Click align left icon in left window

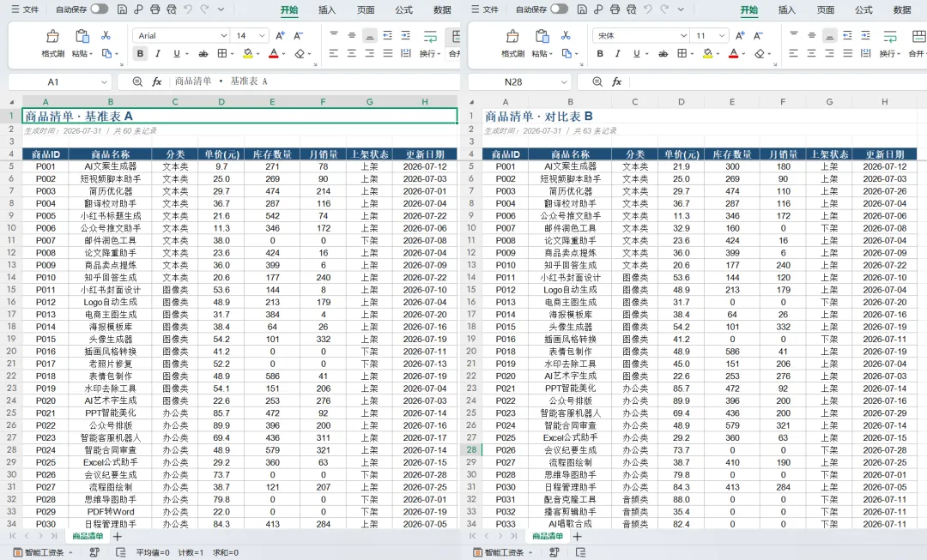334,53
